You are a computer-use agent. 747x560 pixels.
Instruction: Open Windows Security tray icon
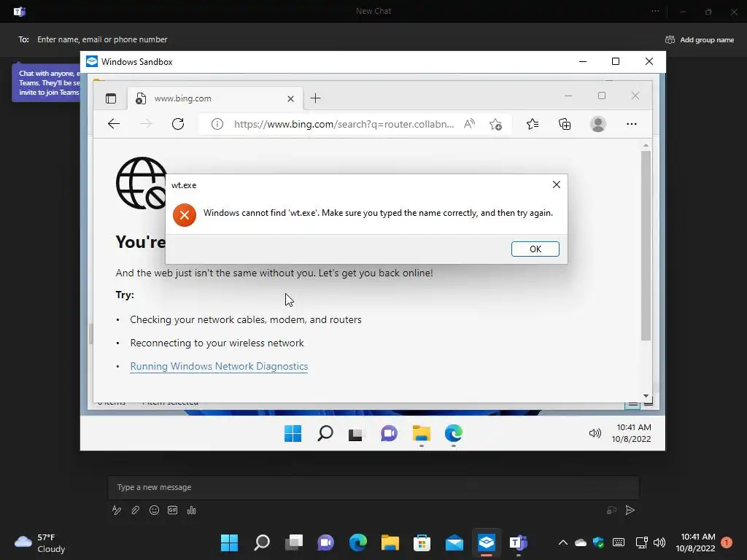point(598,542)
